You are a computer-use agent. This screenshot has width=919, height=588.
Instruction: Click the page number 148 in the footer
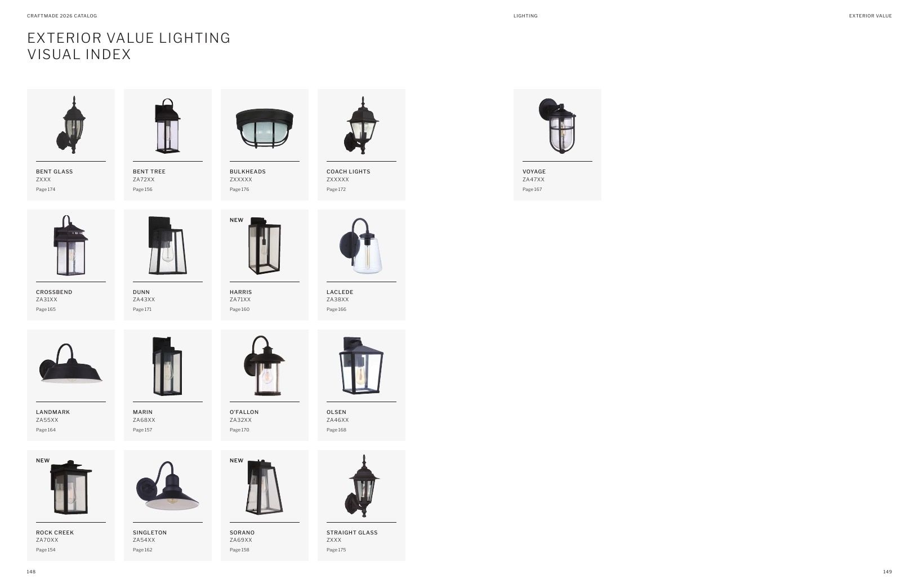(x=31, y=572)
